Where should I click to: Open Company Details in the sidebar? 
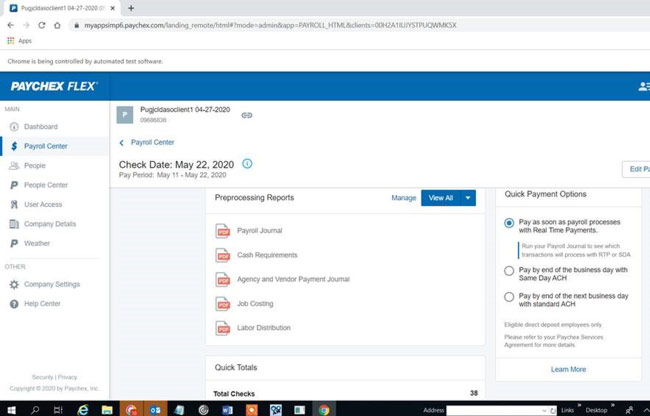point(50,224)
